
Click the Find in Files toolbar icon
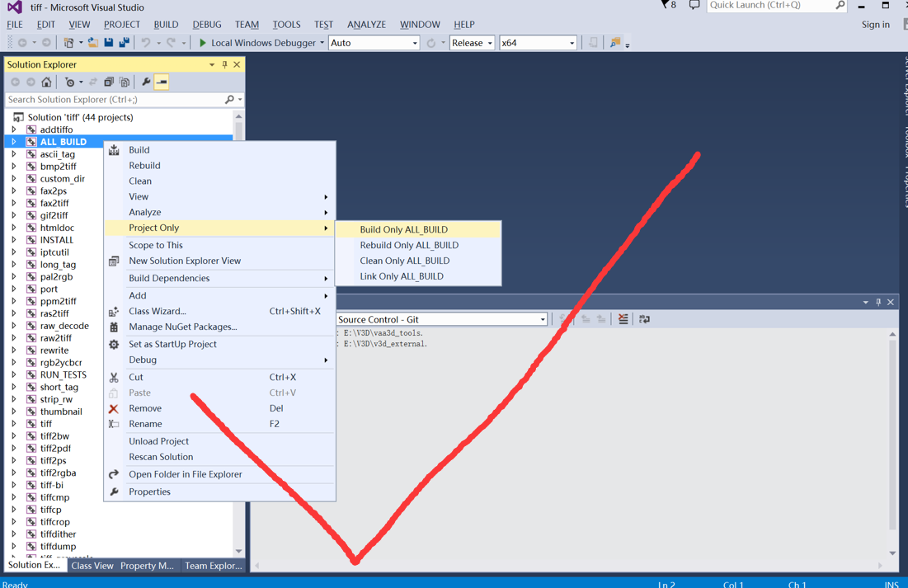pyautogui.click(x=615, y=43)
